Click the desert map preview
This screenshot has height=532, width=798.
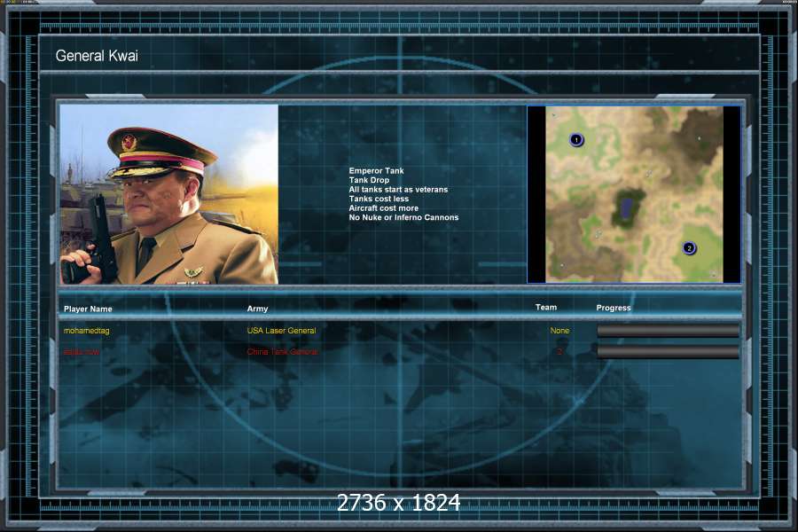[634, 194]
